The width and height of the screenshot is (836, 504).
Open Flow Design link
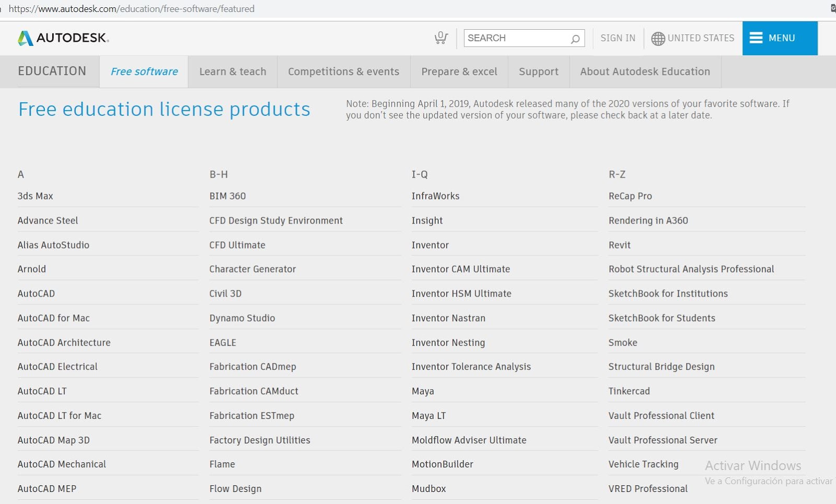(236, 489)
